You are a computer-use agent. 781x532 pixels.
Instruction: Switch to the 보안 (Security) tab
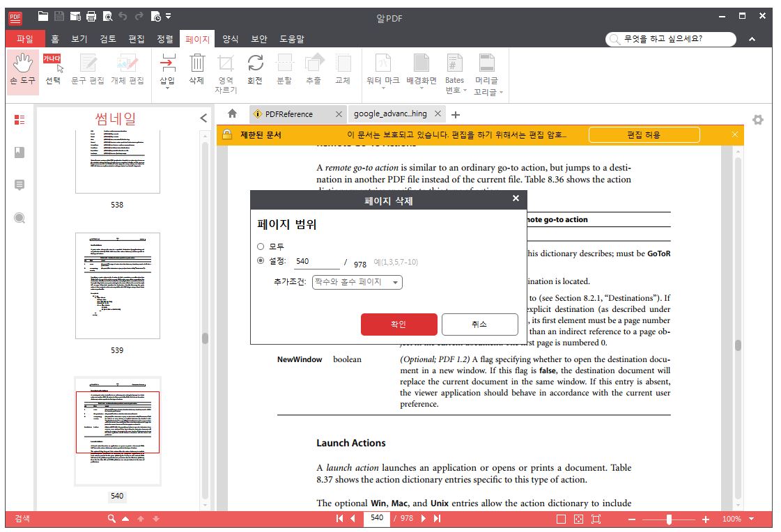click(x=259, y=39)
